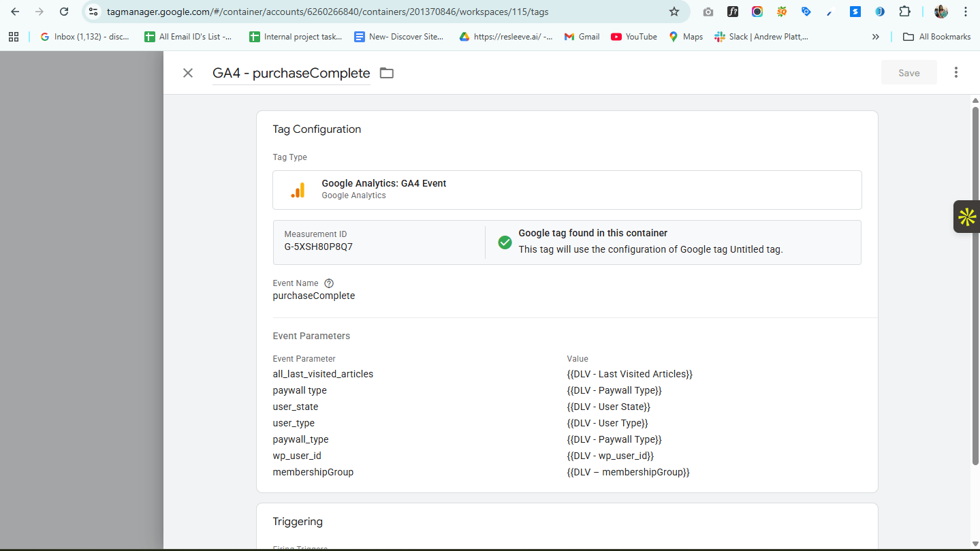
Task: Open the SQ SEOquake extension
Action: pos(782,12)
